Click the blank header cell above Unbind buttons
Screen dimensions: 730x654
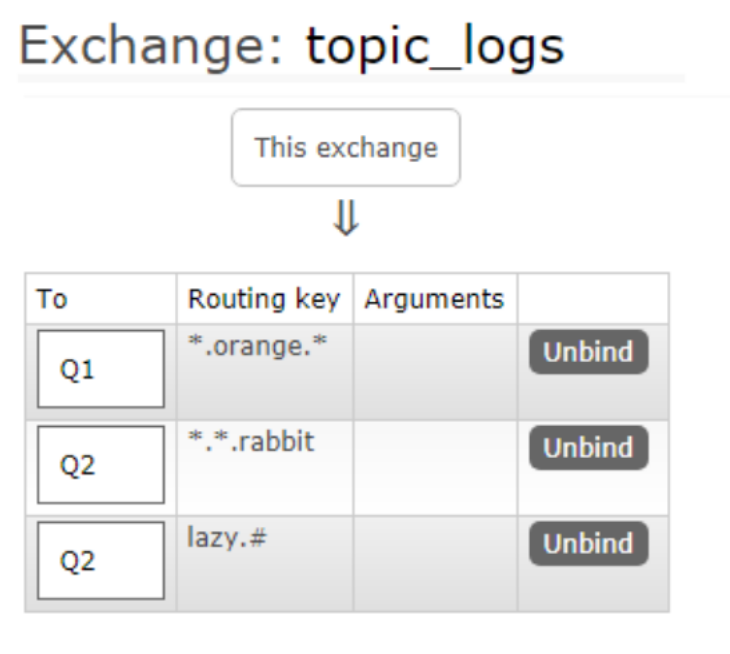click(x=592, y=299)
